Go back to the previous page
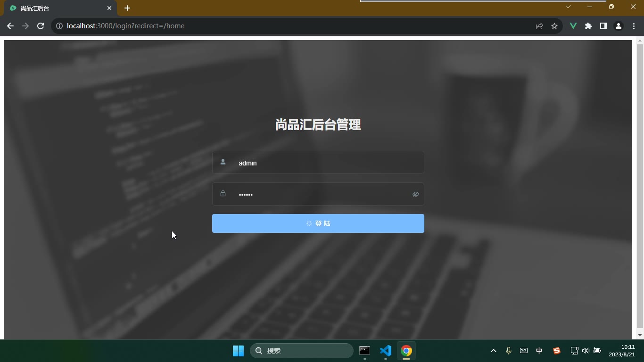644x362 pixels. [x=10, y=26]
